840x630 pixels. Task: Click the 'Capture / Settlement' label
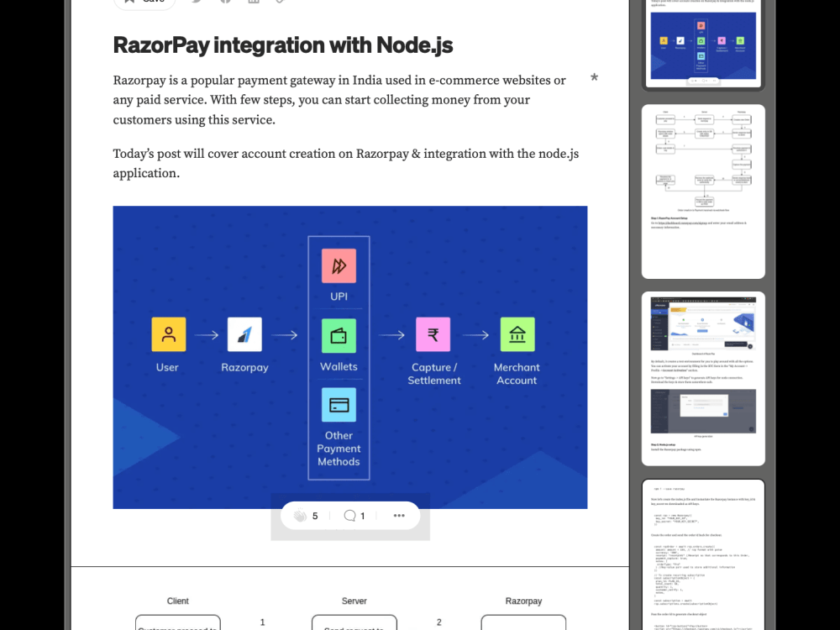(x=434, y=374)
